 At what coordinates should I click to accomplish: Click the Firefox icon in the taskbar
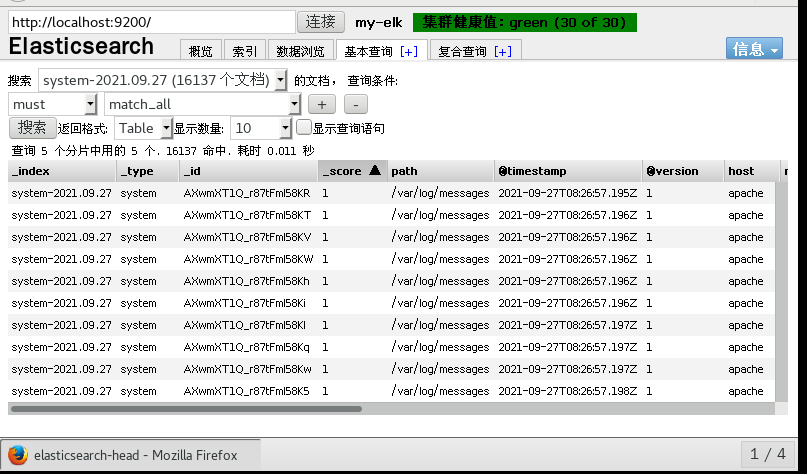coord(17,455)
